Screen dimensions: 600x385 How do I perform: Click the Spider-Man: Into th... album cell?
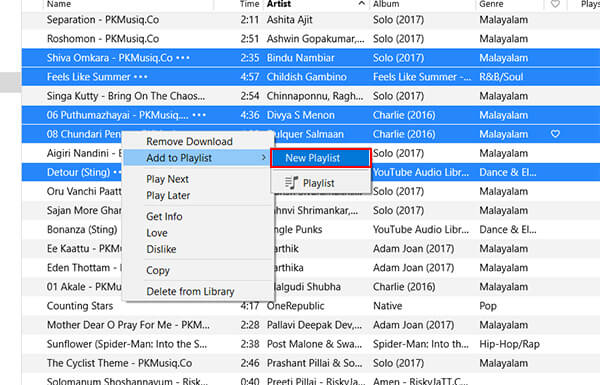pyautogui.click(x=421, y=344)
